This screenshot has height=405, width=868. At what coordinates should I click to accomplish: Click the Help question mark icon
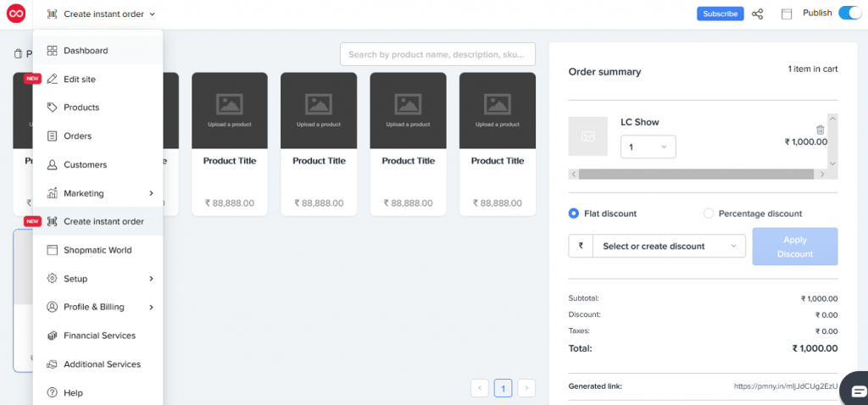[x=52, y=393]
